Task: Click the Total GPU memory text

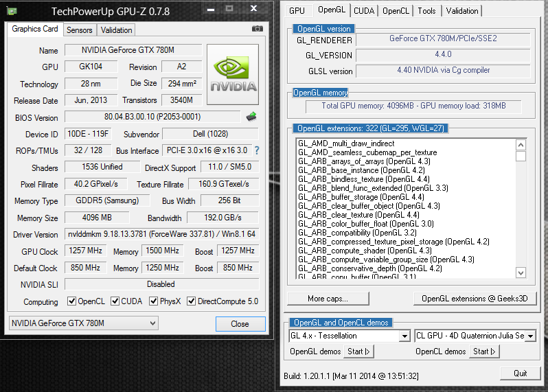Action: pos(413,106)
